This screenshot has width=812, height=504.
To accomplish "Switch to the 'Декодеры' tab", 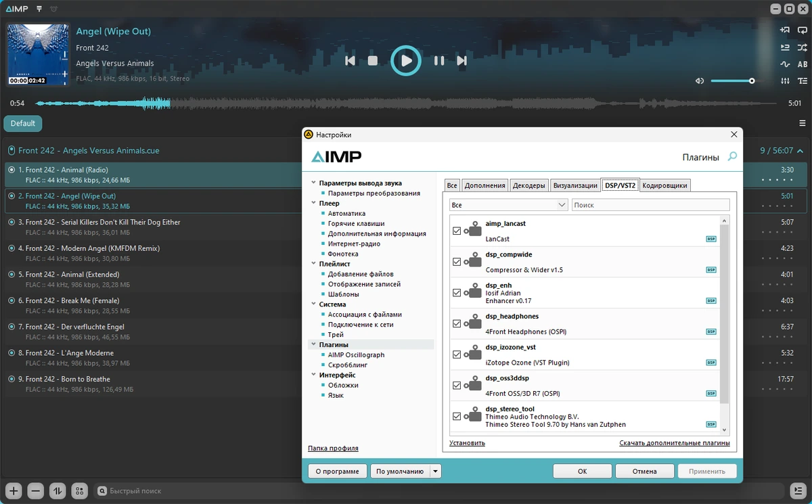I will tap(528, 185).
